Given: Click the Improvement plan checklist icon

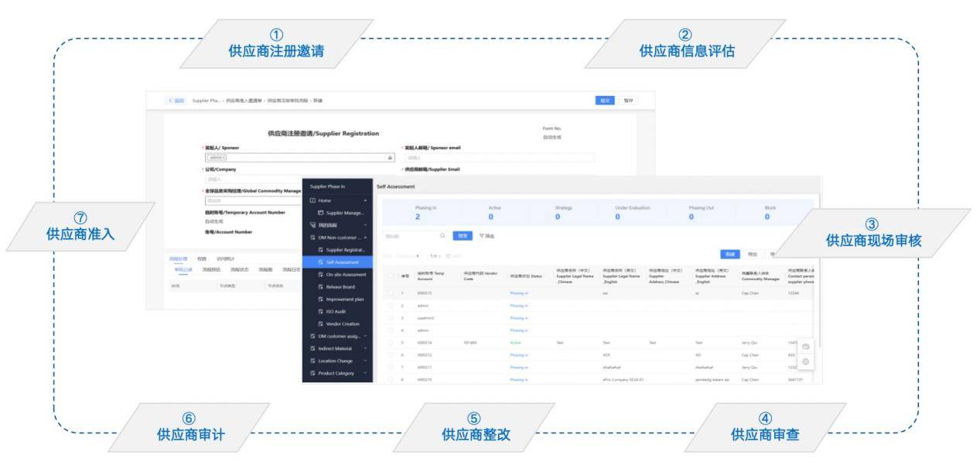Looking at the screenshot, I should coord(320,299).
